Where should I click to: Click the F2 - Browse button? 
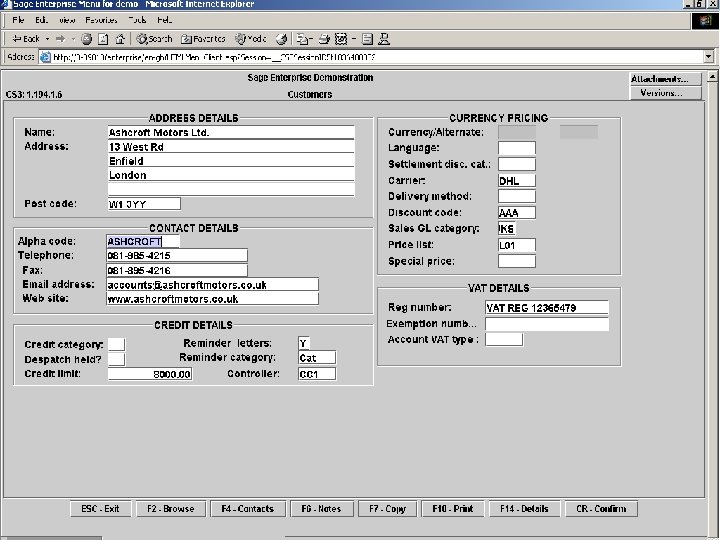[171, 509]
